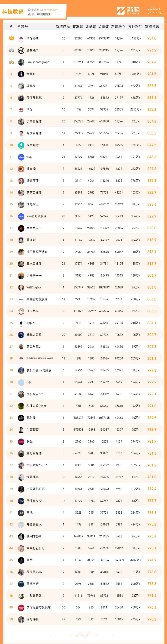Open the 华为终端 Huawei logo avatar
Image resolution: width=167 pixels, height=644 pixels.
coord(21,39)
